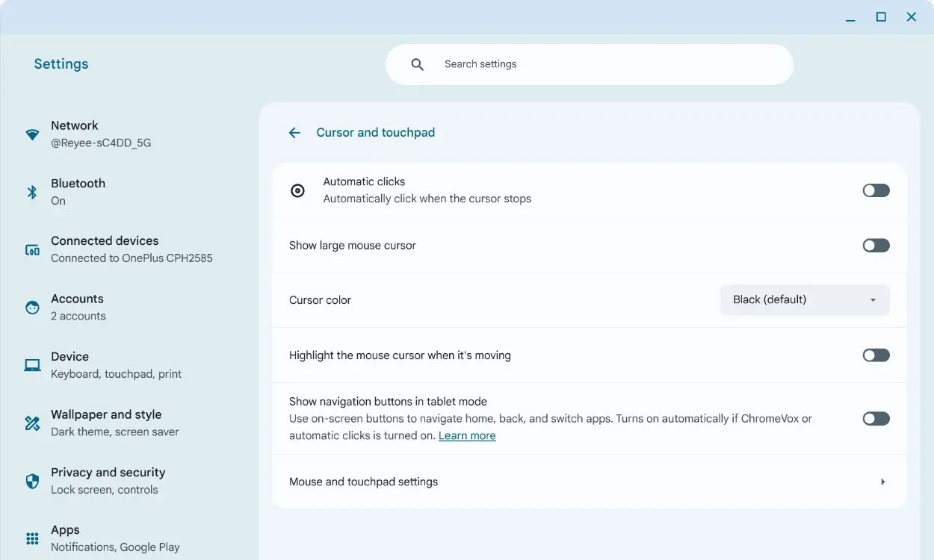The height and width of the screenshot is (560, 934).
Task: Click the Connected devices icon
Action: (32, 250)
